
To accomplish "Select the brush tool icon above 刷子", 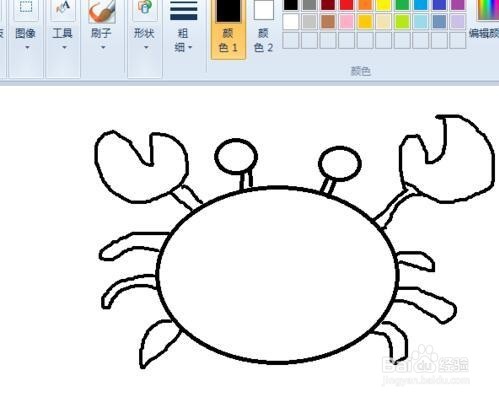I will coord(102,11).
